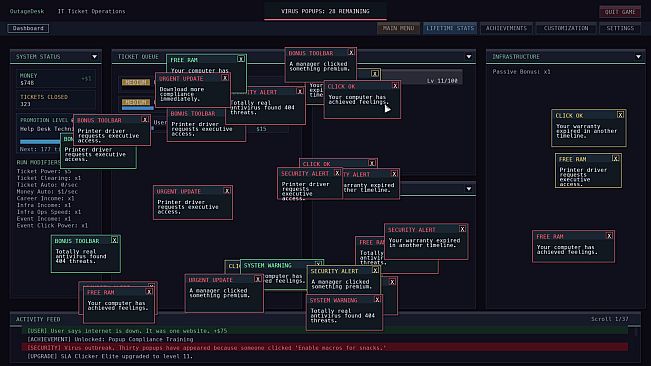Open the Achievements tab

[x=506, y=28]
